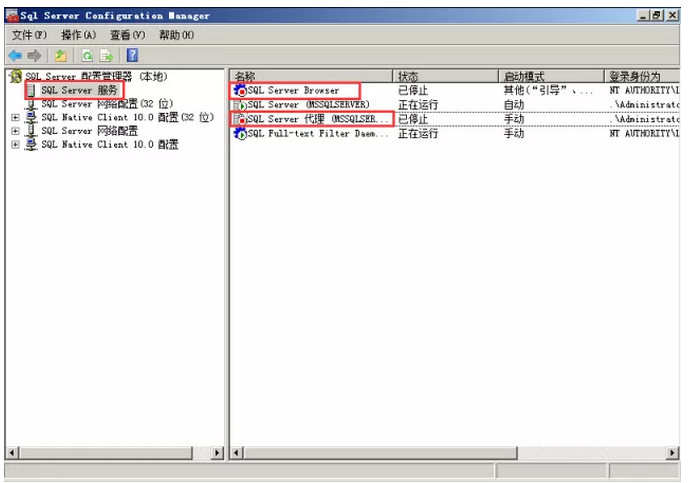Click the Refresh toolbar icon
Viewport: 692px width, 483px height.
(87, 56)
